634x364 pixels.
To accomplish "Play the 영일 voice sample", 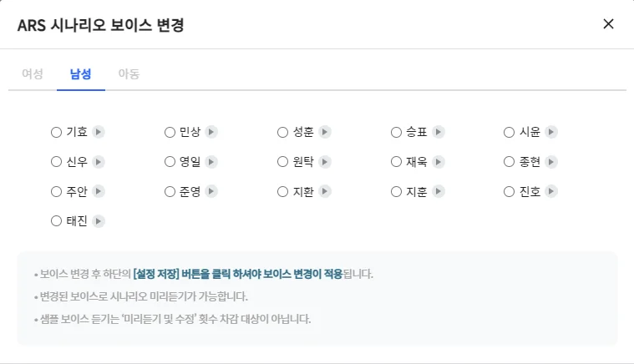I will point(211,162).
